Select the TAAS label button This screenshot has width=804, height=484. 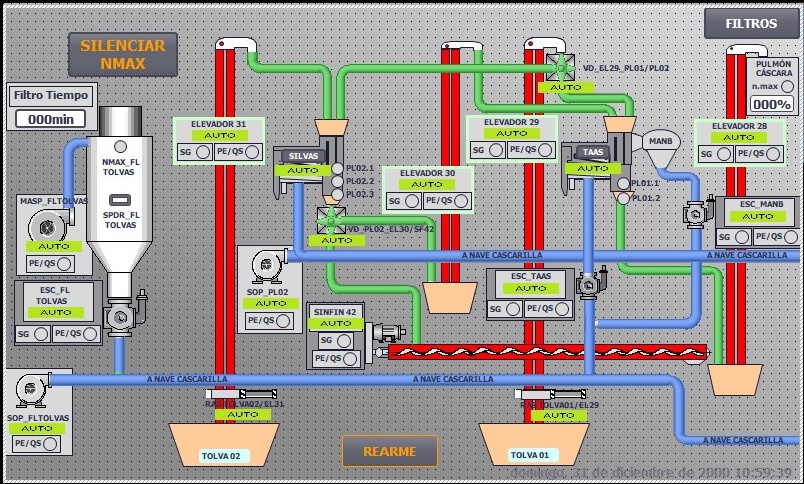pos(592,152)
